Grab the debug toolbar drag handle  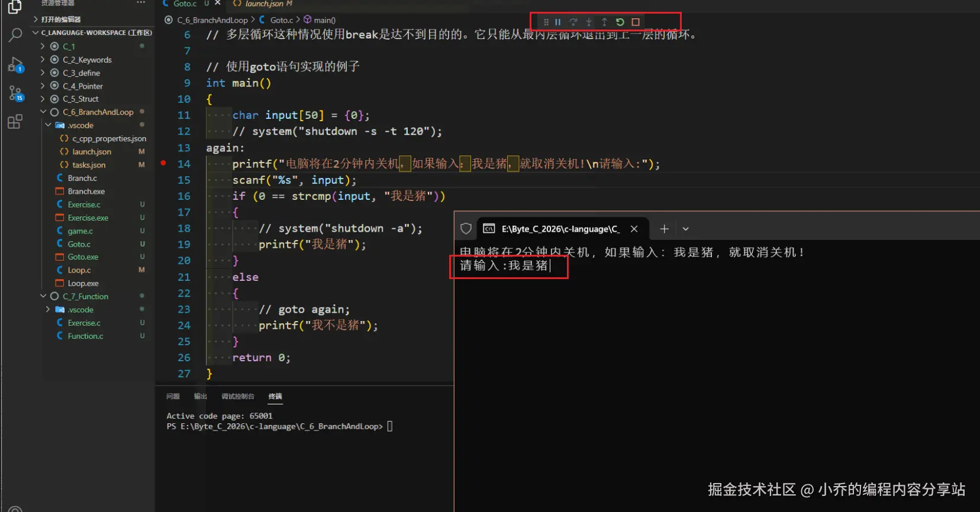click(546, 22)
